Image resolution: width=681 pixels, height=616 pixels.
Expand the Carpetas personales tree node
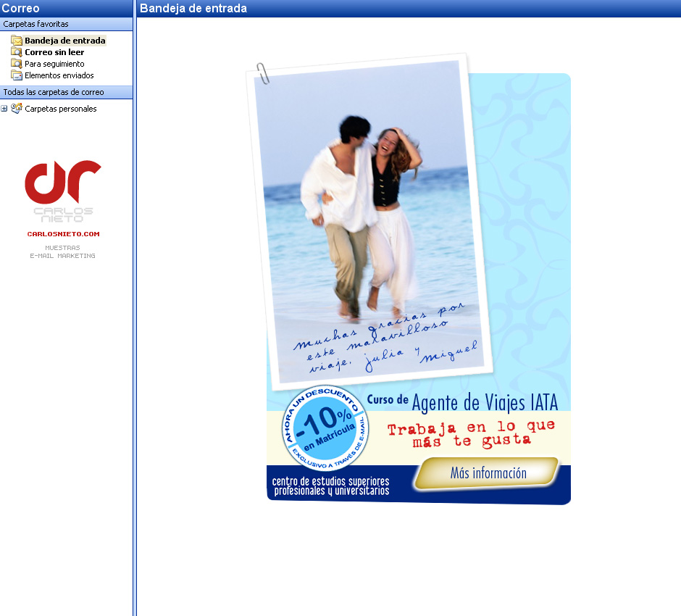pyautogui.click(x=4, y=109)
